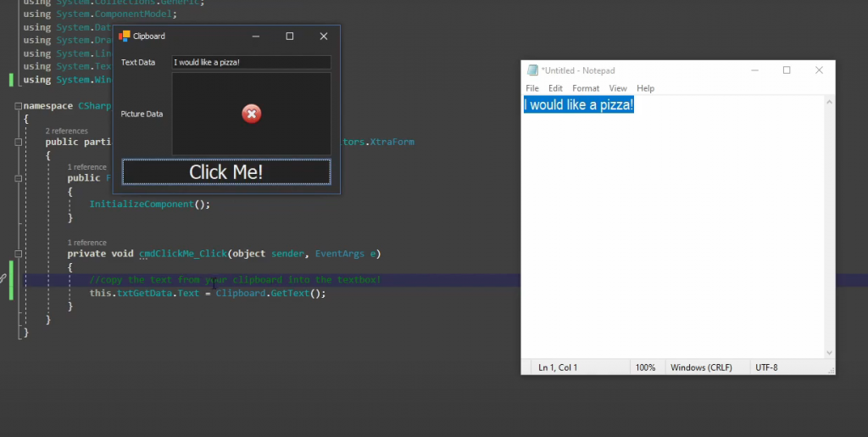Click "Ln 1, Col 1" in Notepad status bar

pos(558,367)
